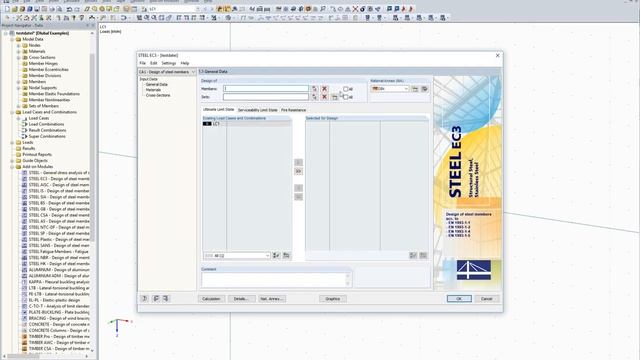
Task: Click the Calculation button
Action: (211, 299)
